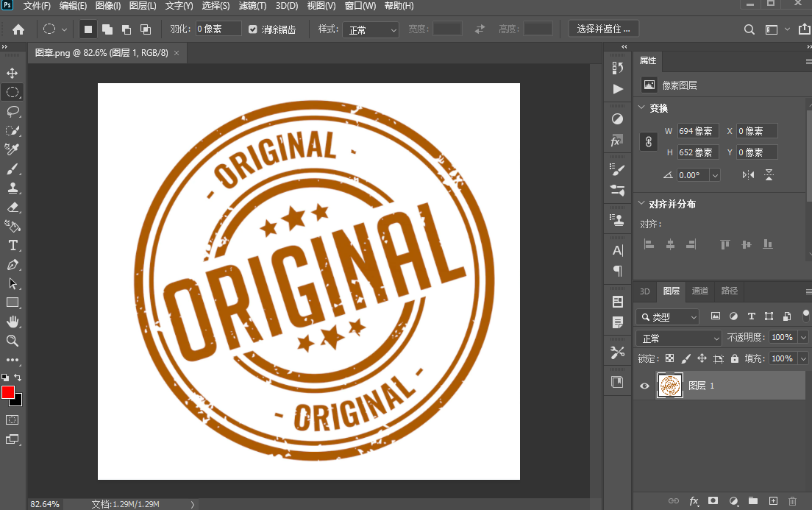
Task: Open the marquee tool preset picker arrow
Action: pos(64,29)
